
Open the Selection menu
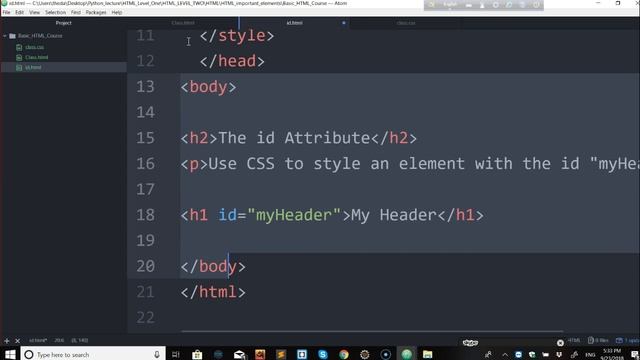click(x=55, y=12)
